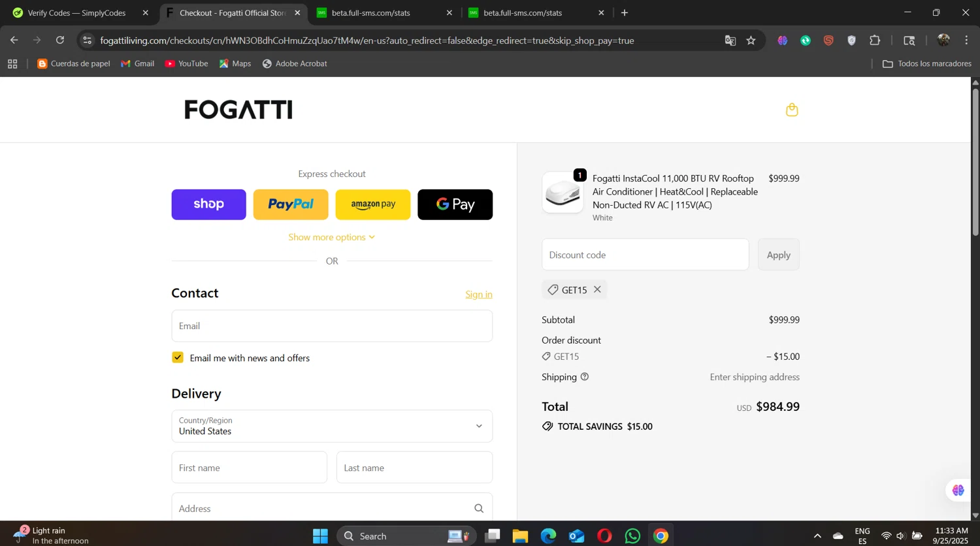Image resolution: width=980 pixels, height=546 pixels.
Task: Show hidden system tray icons
Action: coord(817,536)
